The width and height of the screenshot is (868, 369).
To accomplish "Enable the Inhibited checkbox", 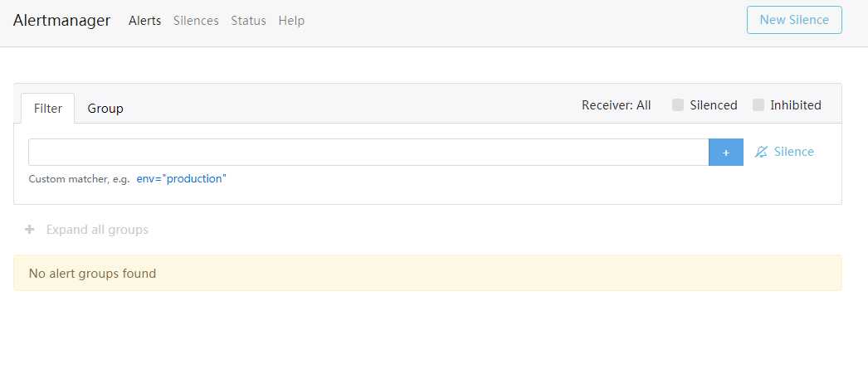I will pyautogui.click(x=758, y=105).
